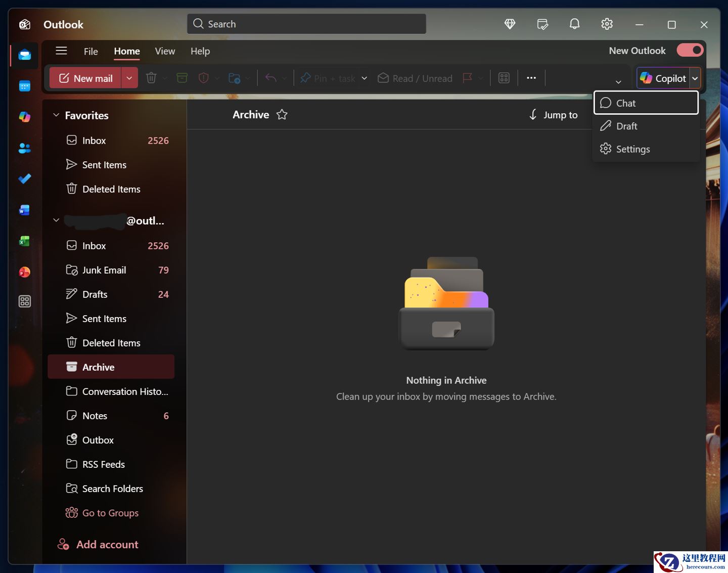Click in the Search box

306,24
